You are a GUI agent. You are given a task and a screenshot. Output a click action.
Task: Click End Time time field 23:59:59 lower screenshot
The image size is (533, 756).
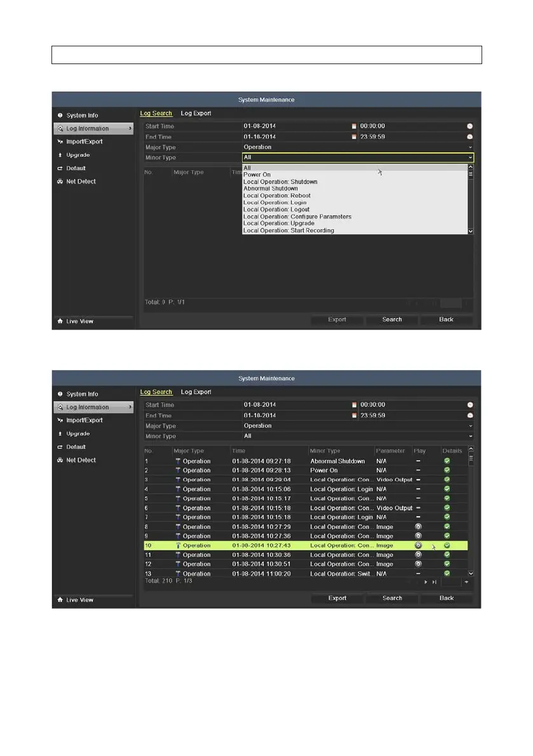(417, 416)
